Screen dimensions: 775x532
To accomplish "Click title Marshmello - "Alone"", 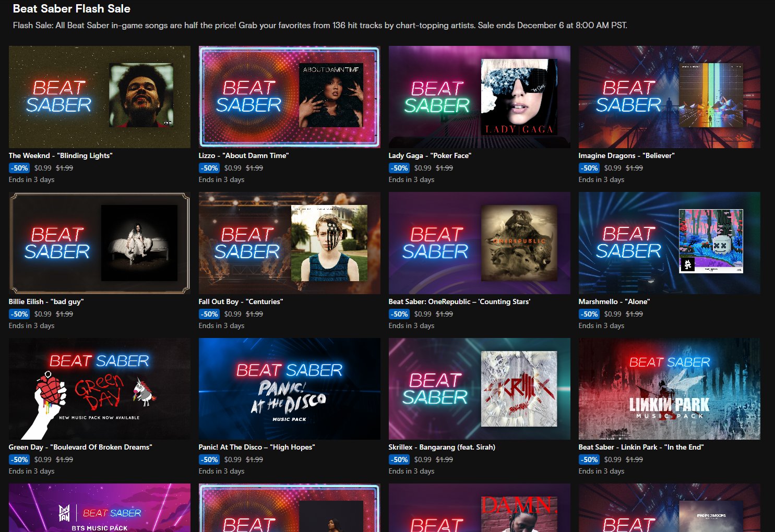I will 614,301.
